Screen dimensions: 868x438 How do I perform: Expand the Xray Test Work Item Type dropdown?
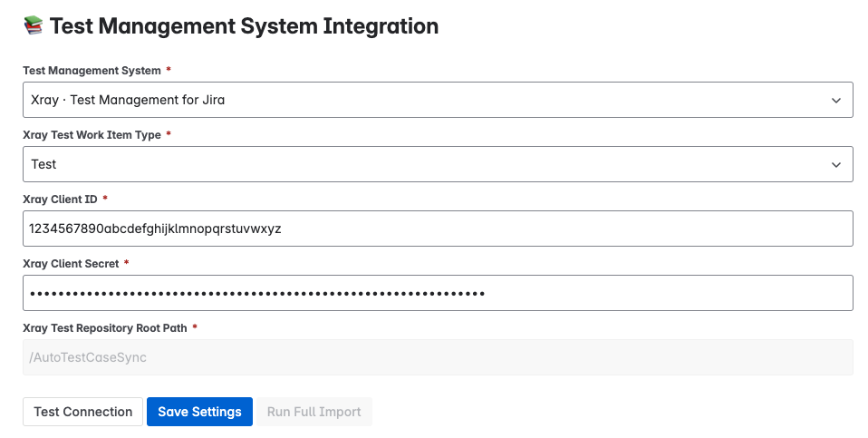[x=438, y=164]
